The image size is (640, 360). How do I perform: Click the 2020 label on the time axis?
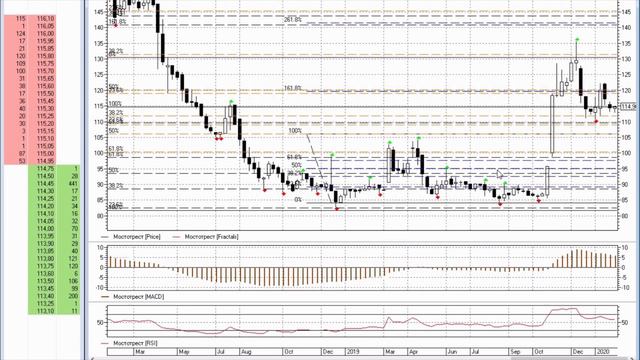tap(602, 352)
